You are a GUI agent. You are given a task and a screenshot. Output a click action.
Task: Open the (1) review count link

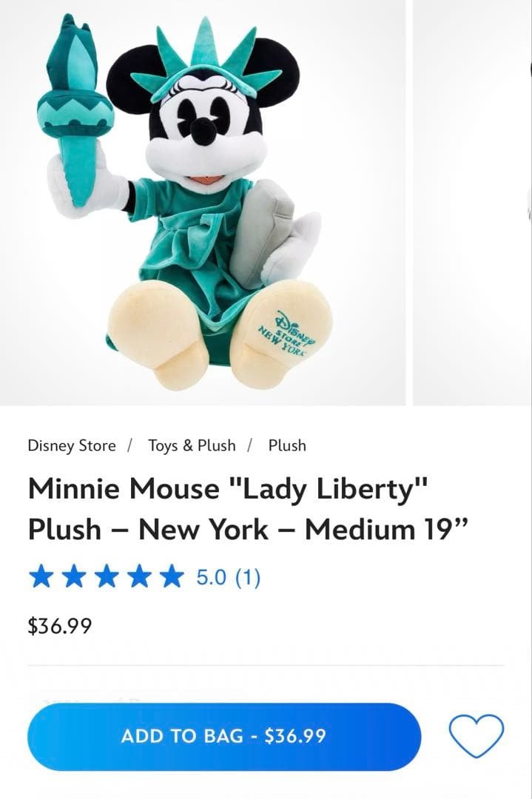tap(248, 577)
